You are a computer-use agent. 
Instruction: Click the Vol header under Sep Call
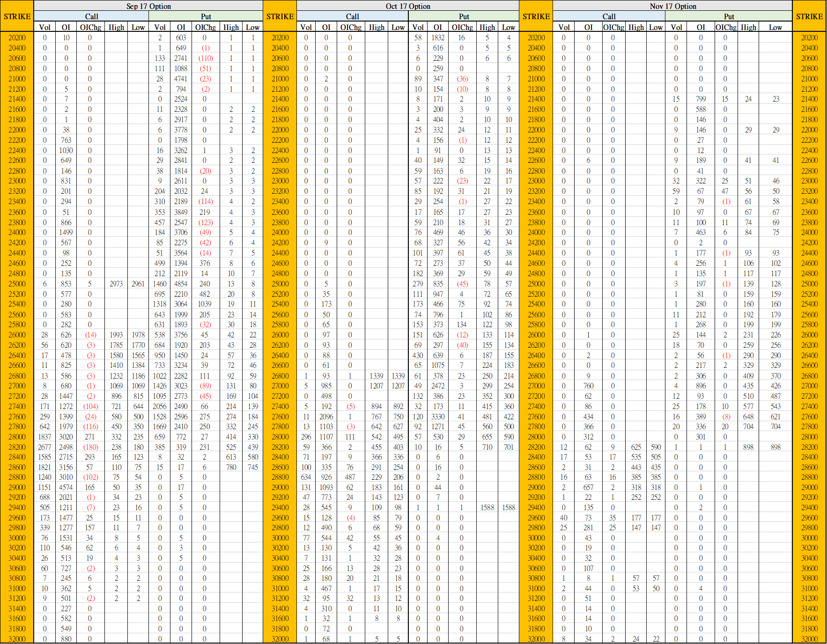[45, 27]
